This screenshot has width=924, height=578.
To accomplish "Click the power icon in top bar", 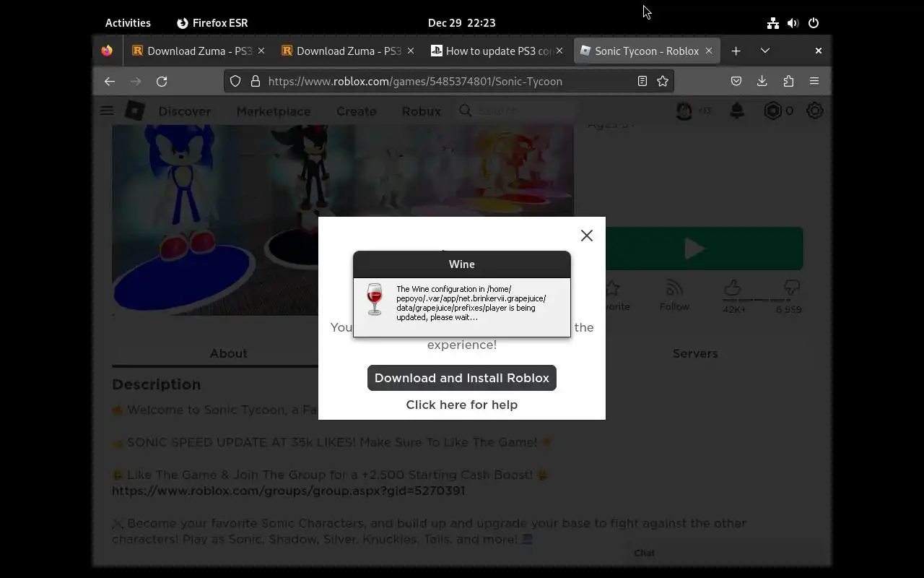I will 814,22.
